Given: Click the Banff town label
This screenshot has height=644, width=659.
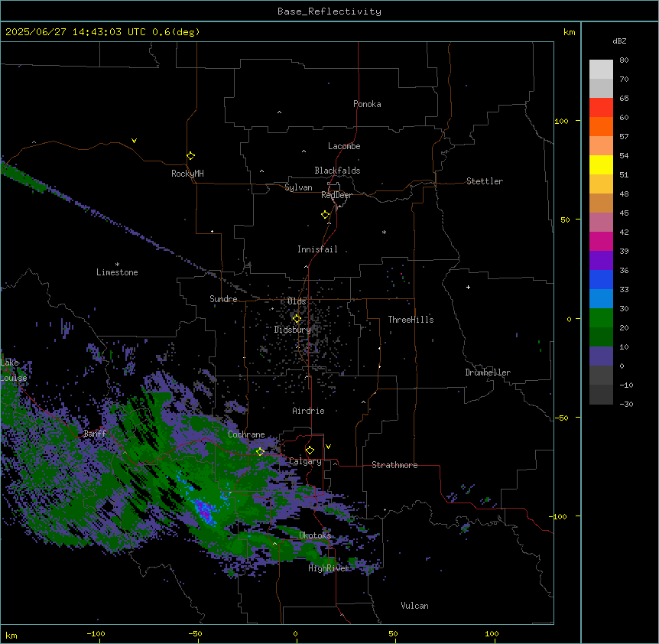Looking at the screenshot, I should (95, 434).
